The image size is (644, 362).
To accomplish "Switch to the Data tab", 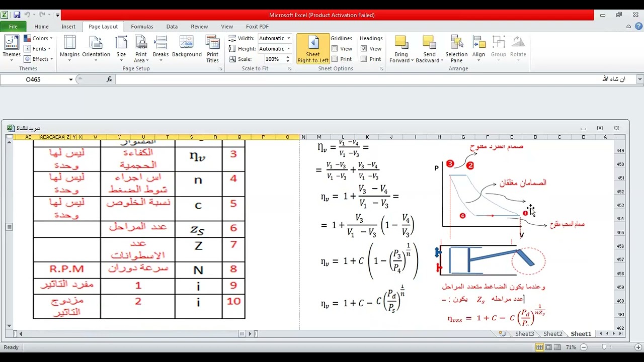I will [172, 27].
